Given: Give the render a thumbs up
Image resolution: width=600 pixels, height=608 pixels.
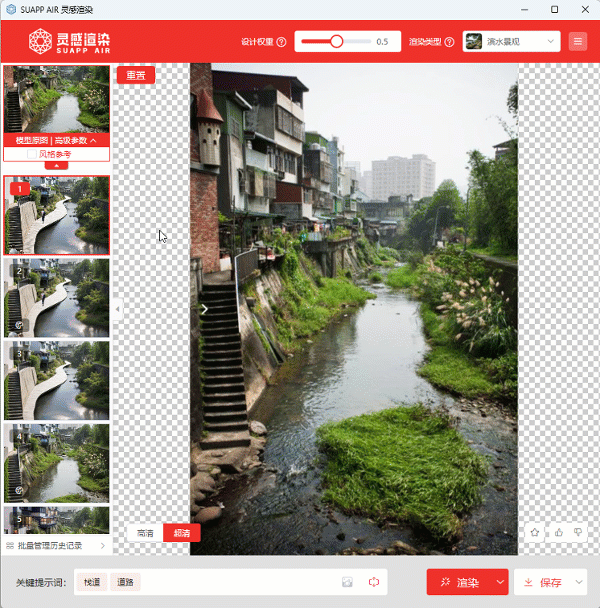Looking at the screenshot, I should coord(557,532).
